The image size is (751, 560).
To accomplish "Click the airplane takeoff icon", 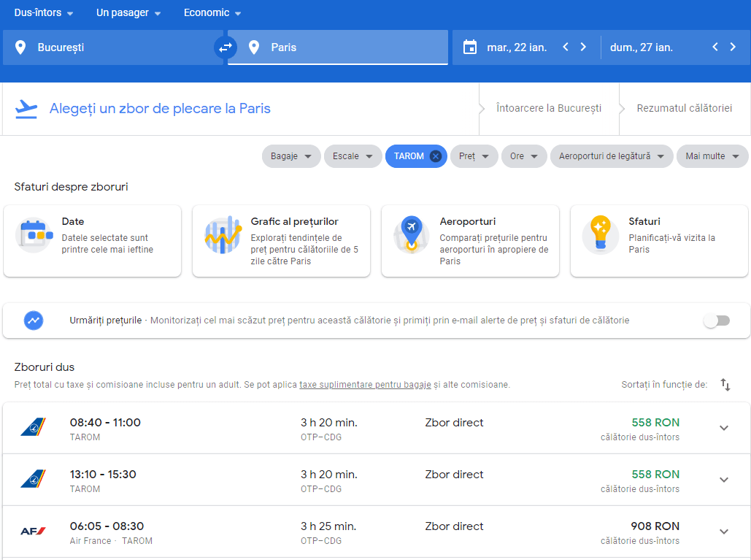I will click(26, 109).
